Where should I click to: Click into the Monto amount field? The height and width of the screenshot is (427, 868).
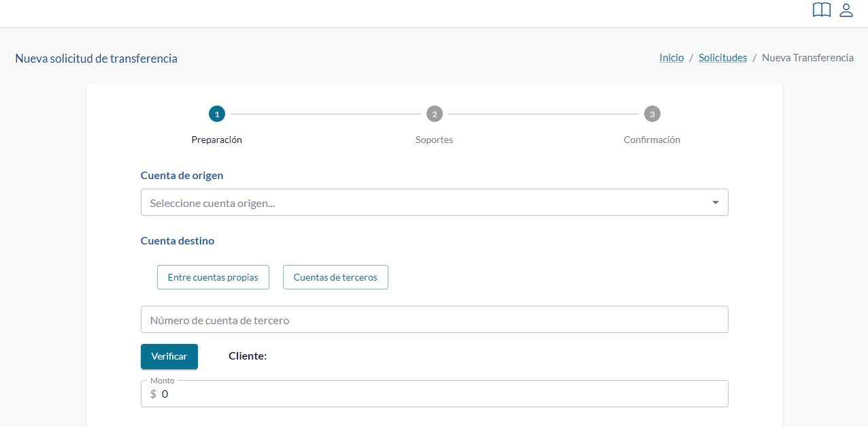435,394
